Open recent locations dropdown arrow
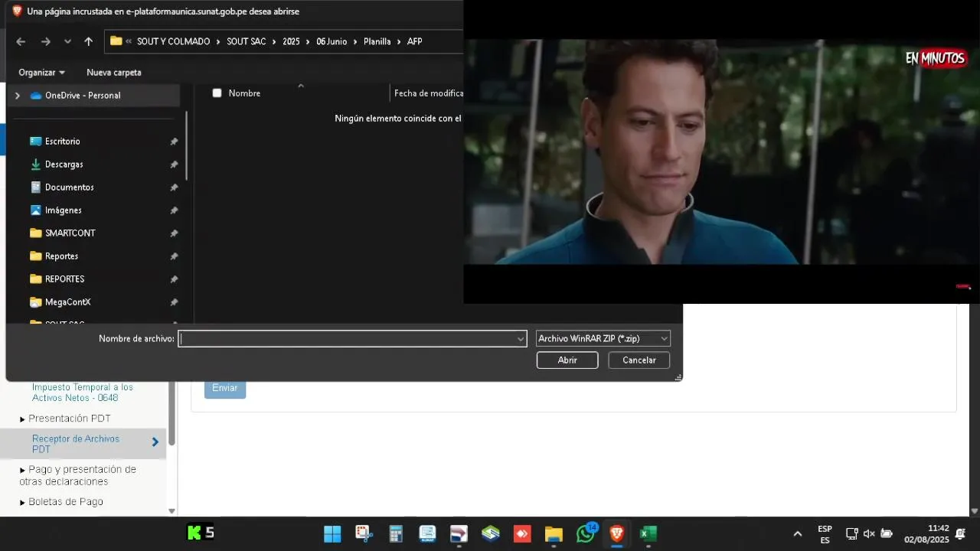 coord(67,41)
